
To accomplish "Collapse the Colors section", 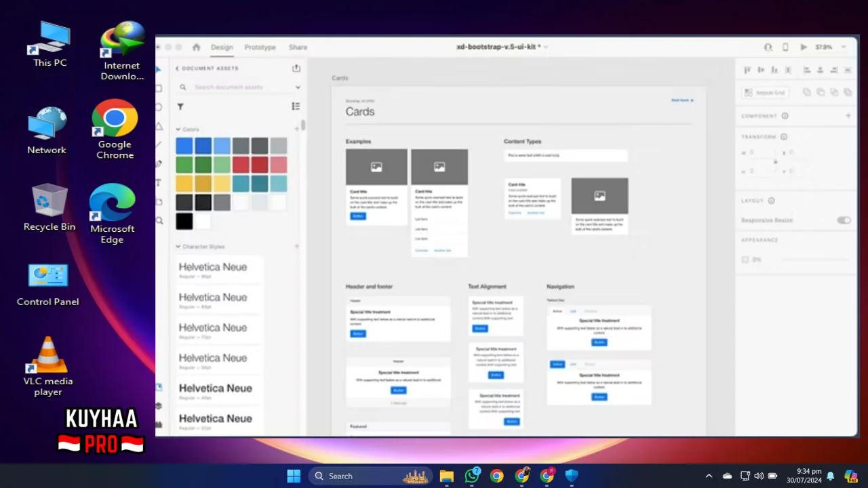I will click(x=178, y=129).
